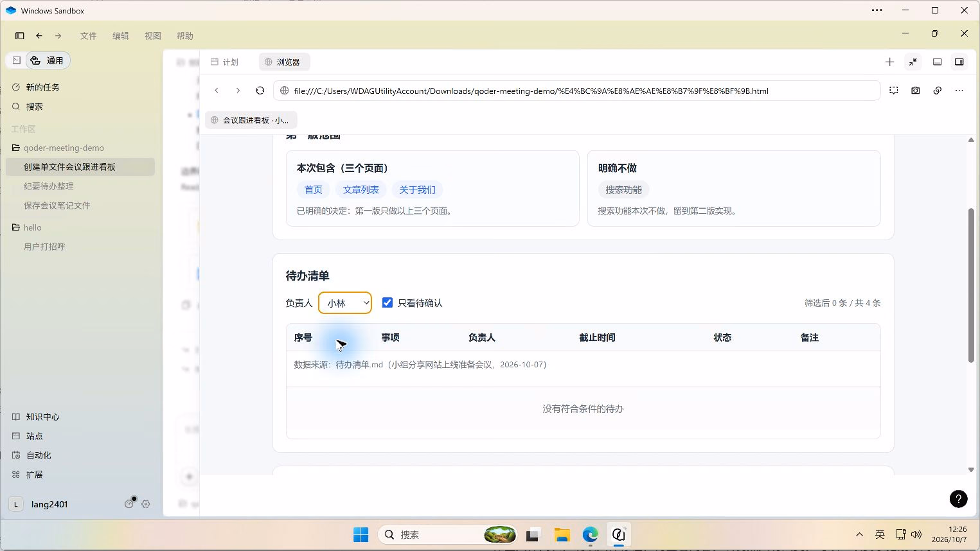
Task: Toggle the bottom panel layout icon
Action: tap(938, 62)
